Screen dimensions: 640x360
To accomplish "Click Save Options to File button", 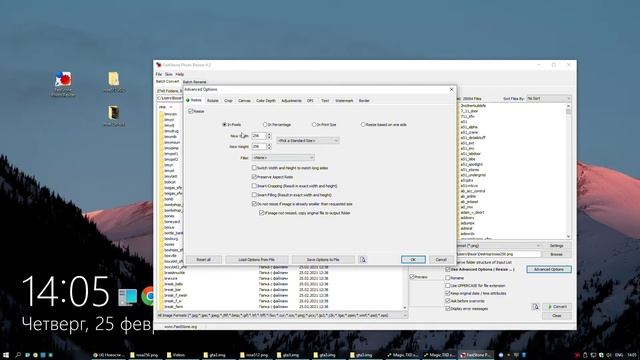I will point(323,260).
